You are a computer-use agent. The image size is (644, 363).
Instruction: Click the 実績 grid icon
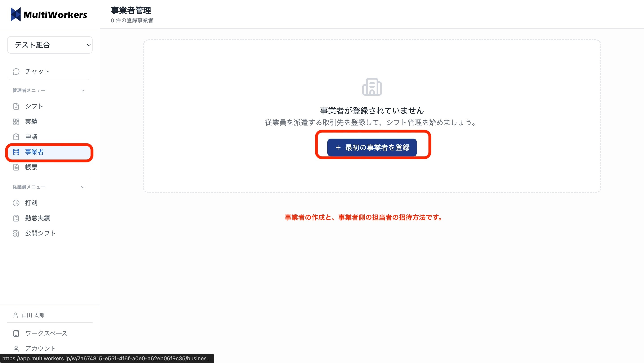(x=16, y=122)
